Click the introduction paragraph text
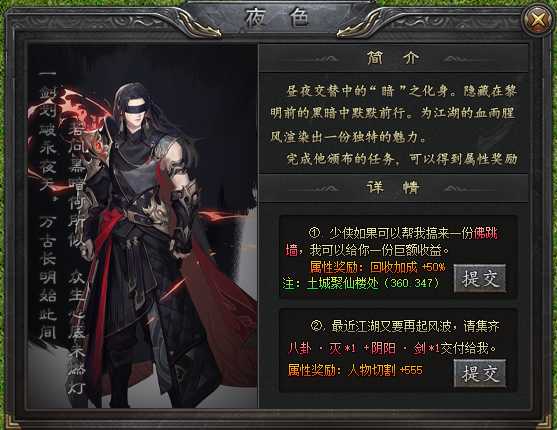Viewport: 557px width, 430px height. [x=393, y=124]
